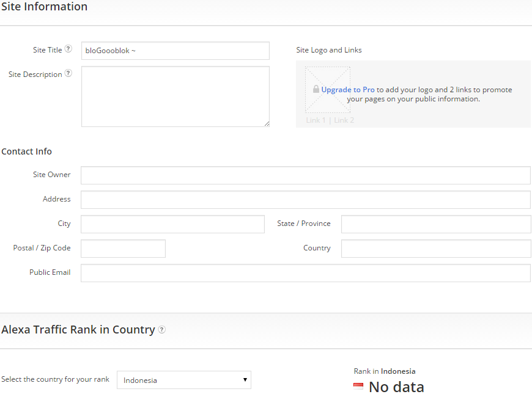532x397 pixels.
Task: Click the disabled Link 2 text
Action: point(344,120)
